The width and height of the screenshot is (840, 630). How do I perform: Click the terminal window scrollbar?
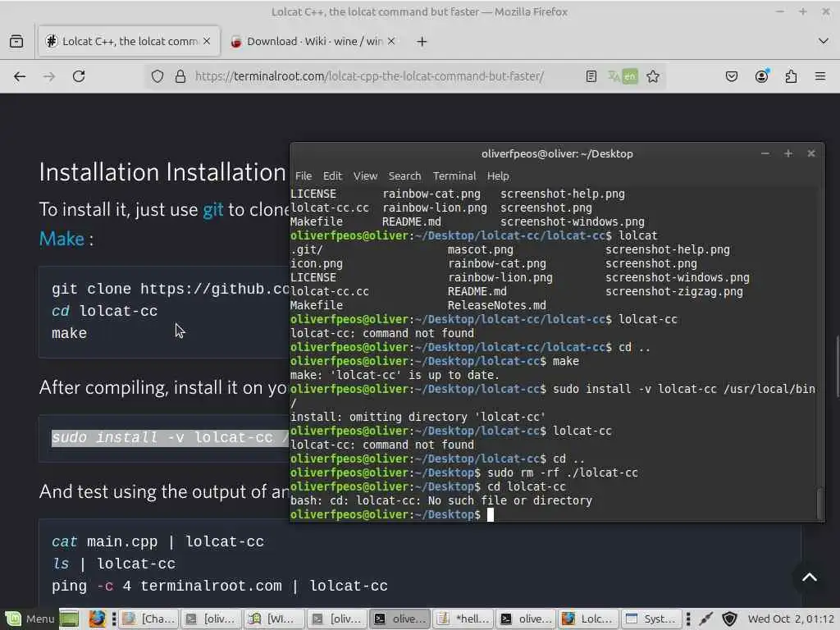819,504
